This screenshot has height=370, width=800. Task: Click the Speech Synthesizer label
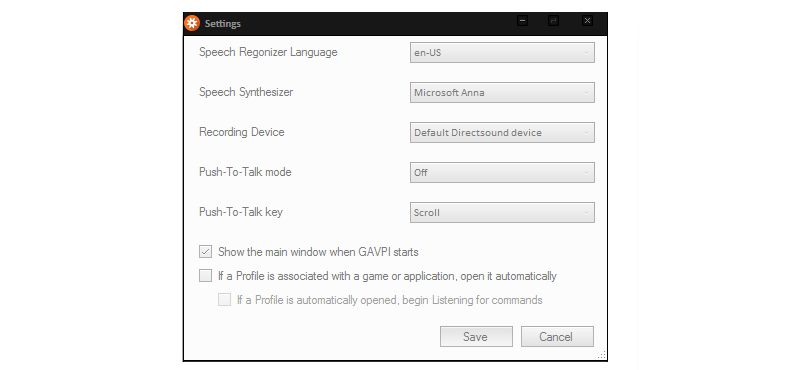point(246,92)
